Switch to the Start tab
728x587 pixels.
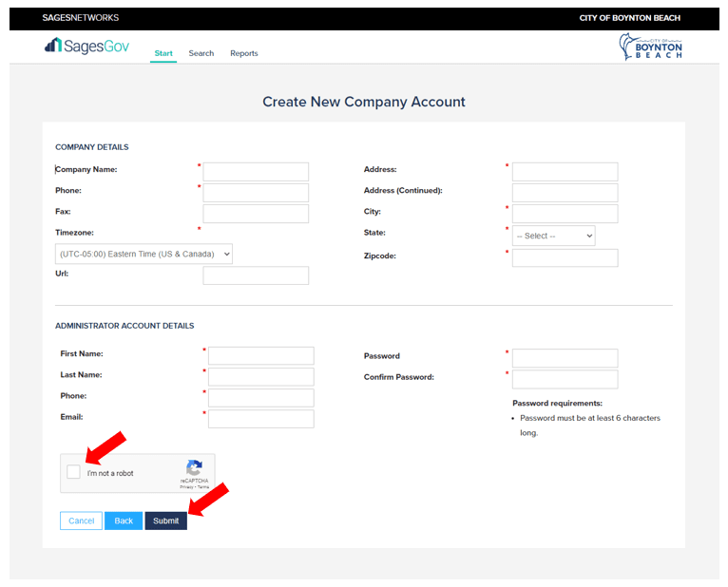pos(163,53)
